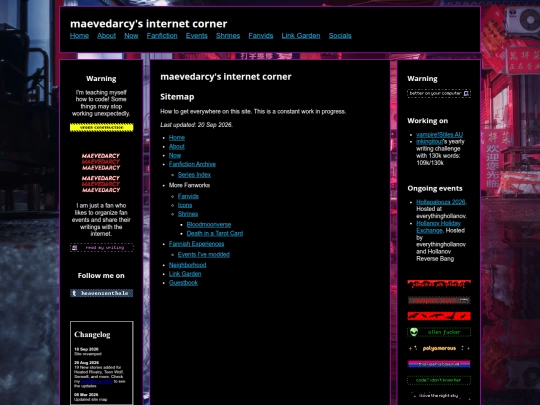
Task: Click the yellow 'under construction' banner
Action: 101,127
